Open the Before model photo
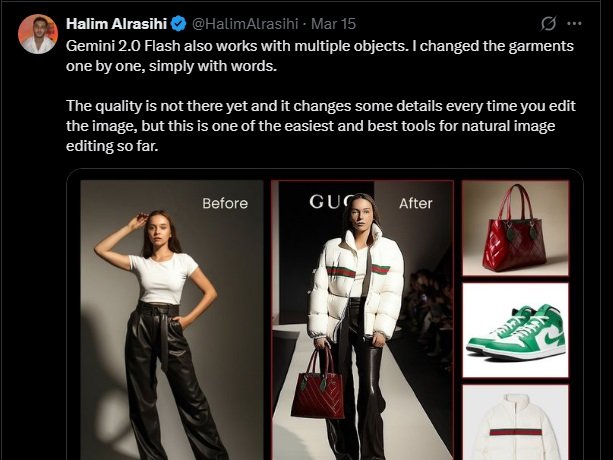 pyautogui.click(x=172, y=320)
